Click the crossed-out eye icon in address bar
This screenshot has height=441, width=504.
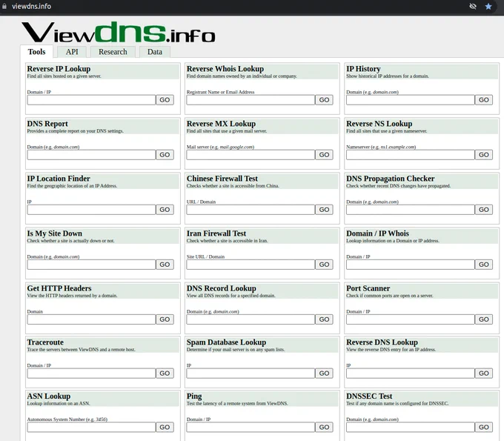tap(473, 7)
